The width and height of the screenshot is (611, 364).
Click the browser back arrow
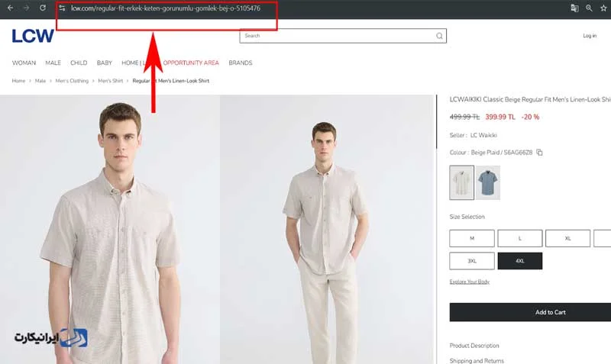(10, 8)
